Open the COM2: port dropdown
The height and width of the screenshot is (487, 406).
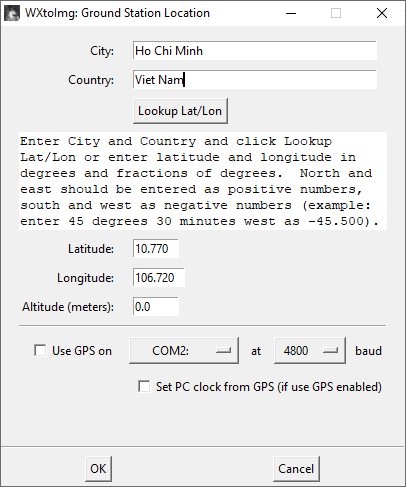point(184,351)
